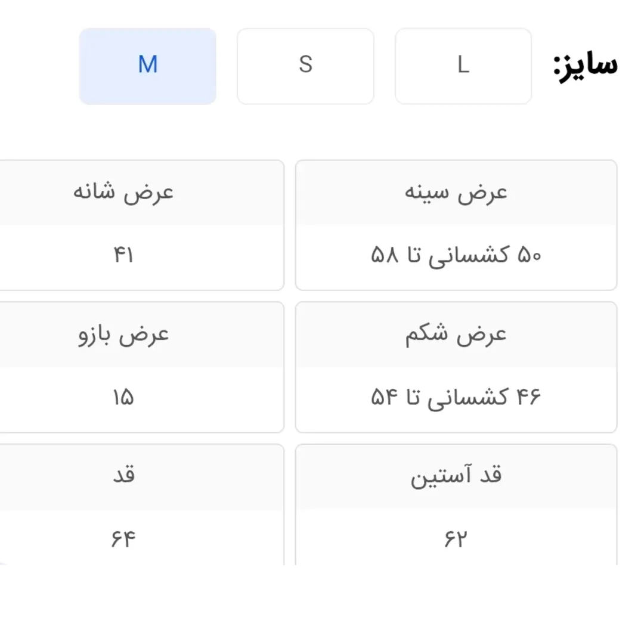Click the قد length header cell
The height and width of the screenshot is (644, 644).
pos(123,476)
